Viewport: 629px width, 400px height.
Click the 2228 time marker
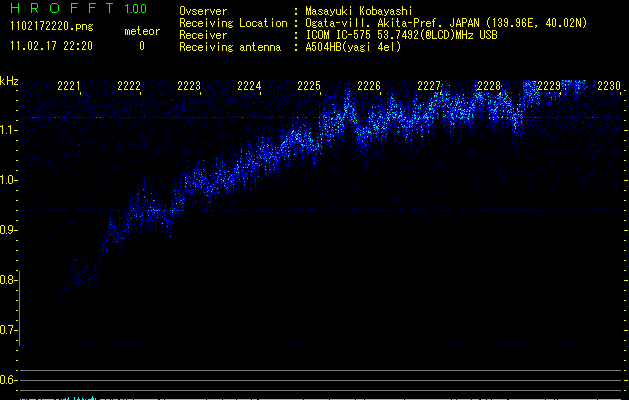coord(489,86)
